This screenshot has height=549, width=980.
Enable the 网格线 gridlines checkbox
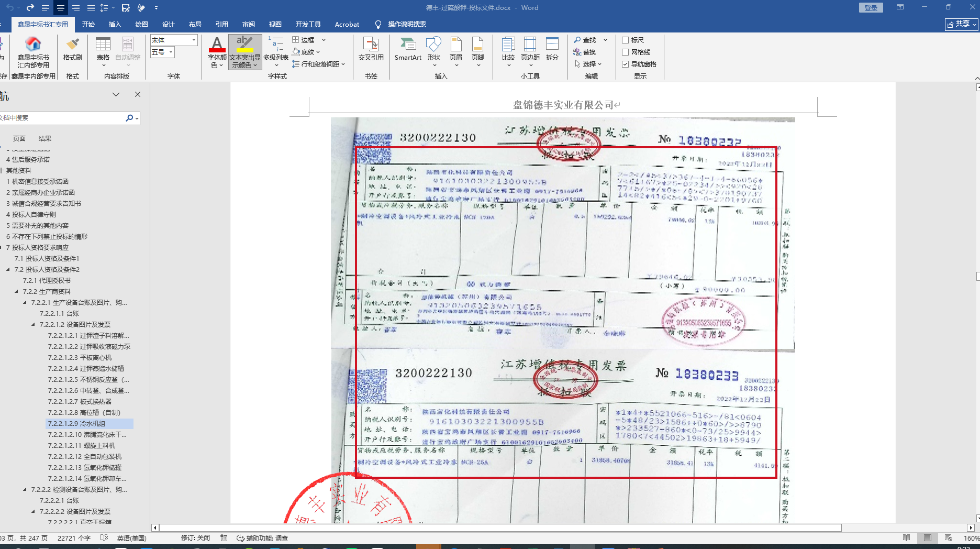625,52
